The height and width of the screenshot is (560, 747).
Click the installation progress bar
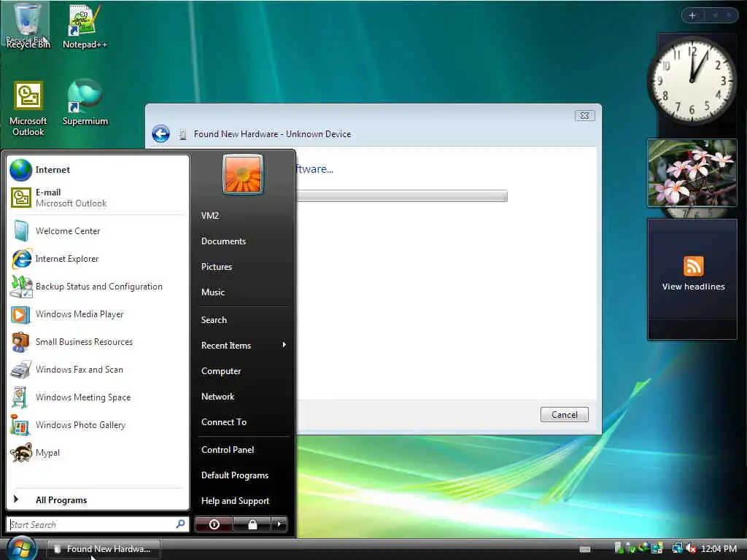pos(402,195)
